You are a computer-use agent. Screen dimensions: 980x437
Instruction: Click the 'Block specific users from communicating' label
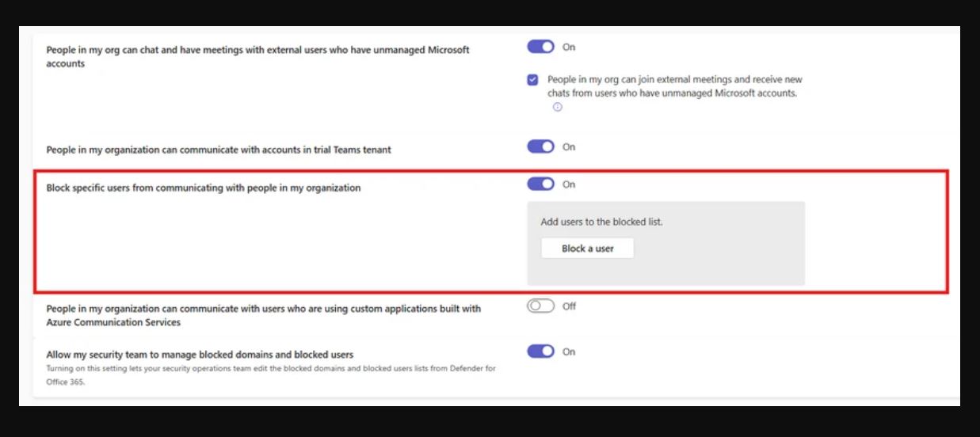click(204, 188)
